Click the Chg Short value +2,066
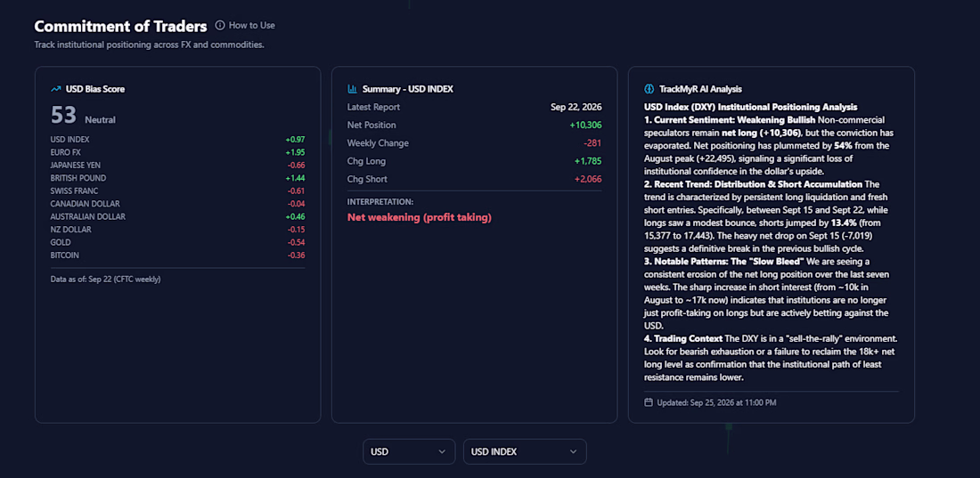This screenshot has width=980, height=478. pos(587,179)
